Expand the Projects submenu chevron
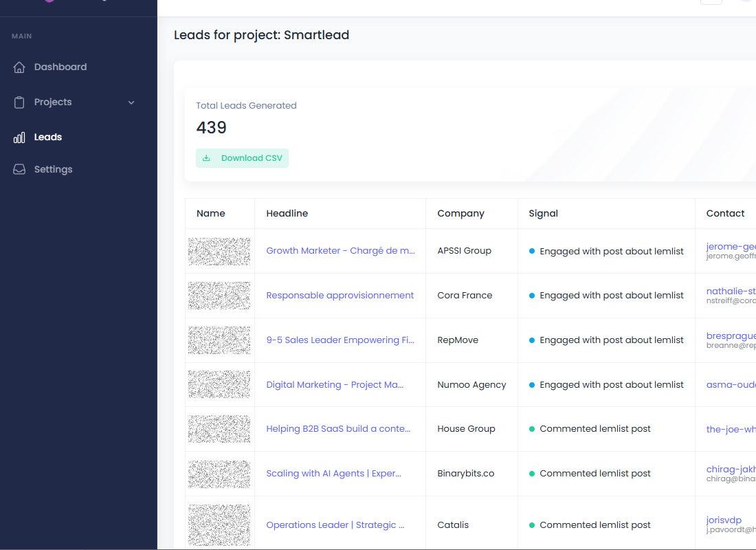 click(x=131, y=102)
